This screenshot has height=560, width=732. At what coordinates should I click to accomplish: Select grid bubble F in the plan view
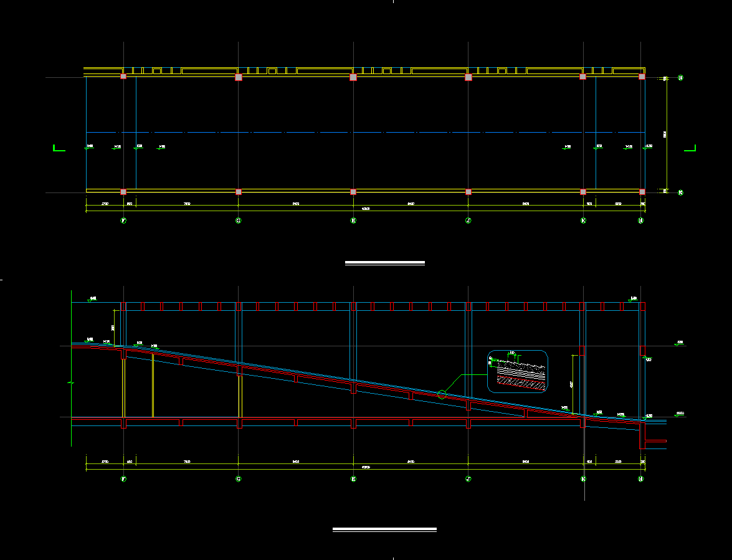(123, 221)
